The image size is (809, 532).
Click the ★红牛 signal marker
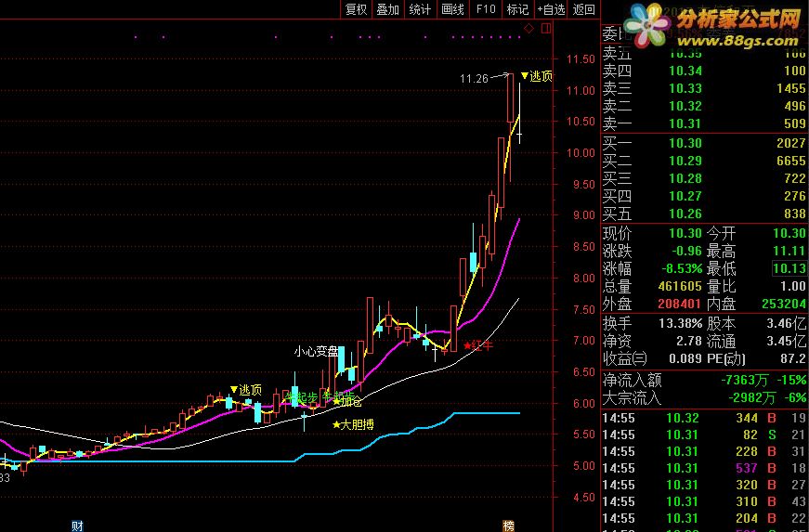478,345
